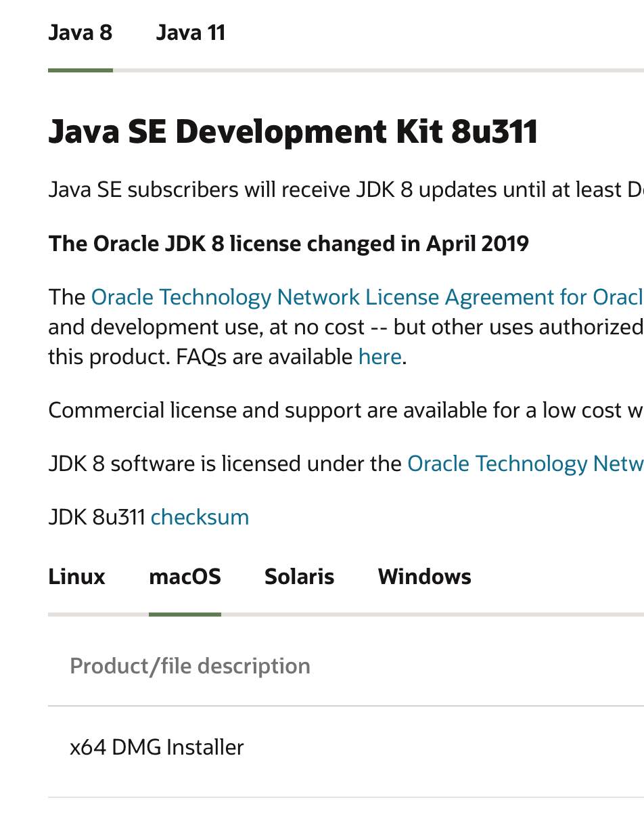Open Oracle Technology Network License Agreement link
This screenshot has width=644, height=823.
pyautogui.click(x=365, y=297)
